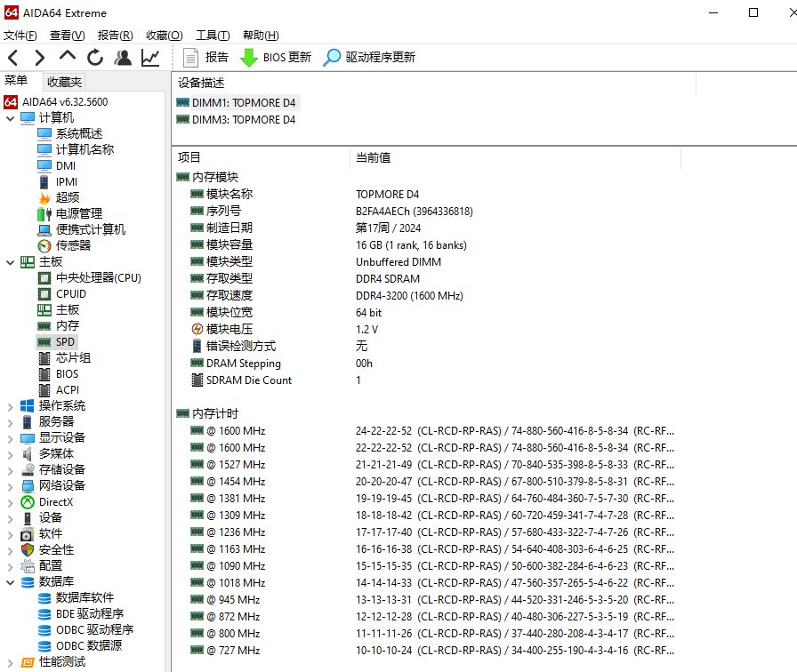The width and height of the screenshot is (797, 672).
Task: Select the 主板 child item under 主板
Action: pos(67,310)
